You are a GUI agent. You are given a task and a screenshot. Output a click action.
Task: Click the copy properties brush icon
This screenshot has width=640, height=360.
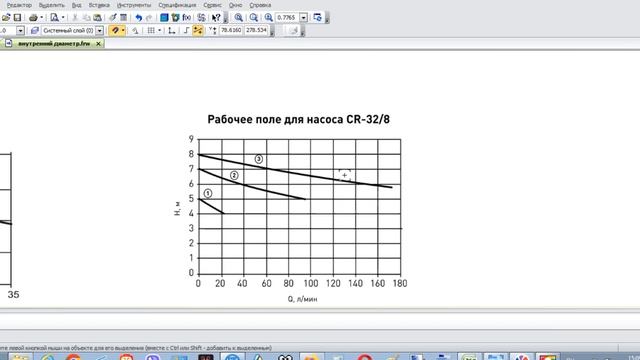coord(113,18)
